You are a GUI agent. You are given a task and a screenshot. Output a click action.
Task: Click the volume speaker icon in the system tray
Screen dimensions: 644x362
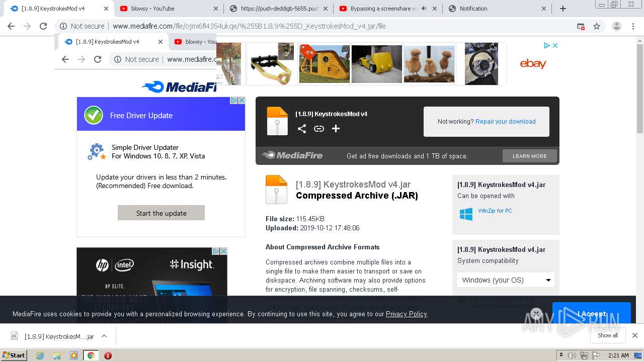click(x=572, y=355)
